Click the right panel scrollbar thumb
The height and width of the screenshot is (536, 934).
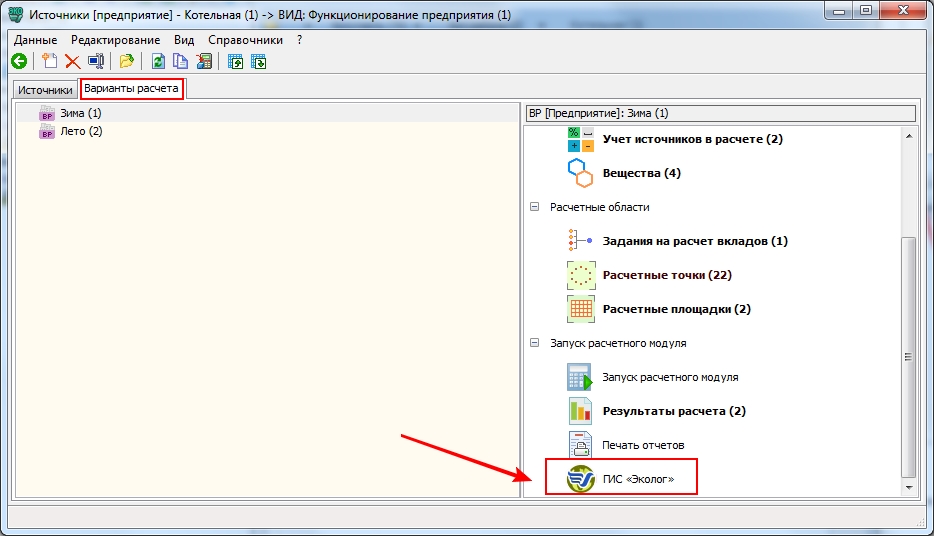click(908, 357)
